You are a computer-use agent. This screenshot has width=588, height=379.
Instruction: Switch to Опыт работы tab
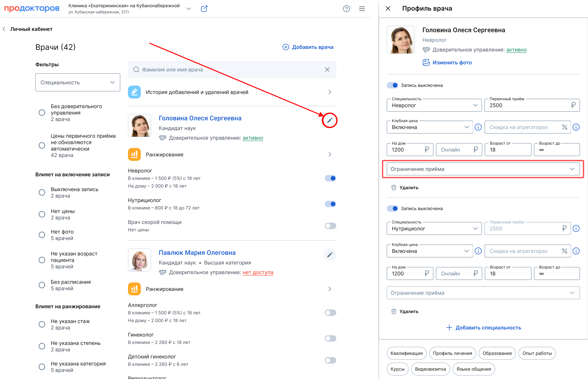pos(537,353)
